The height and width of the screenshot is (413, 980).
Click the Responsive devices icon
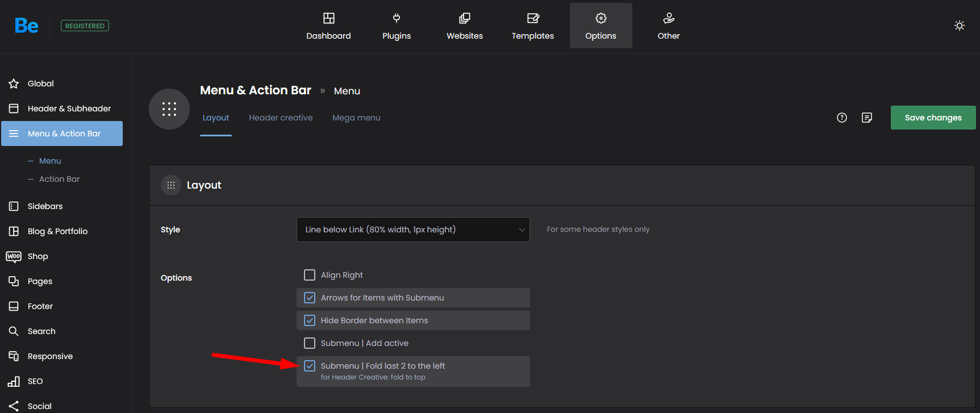pos(14,356)
